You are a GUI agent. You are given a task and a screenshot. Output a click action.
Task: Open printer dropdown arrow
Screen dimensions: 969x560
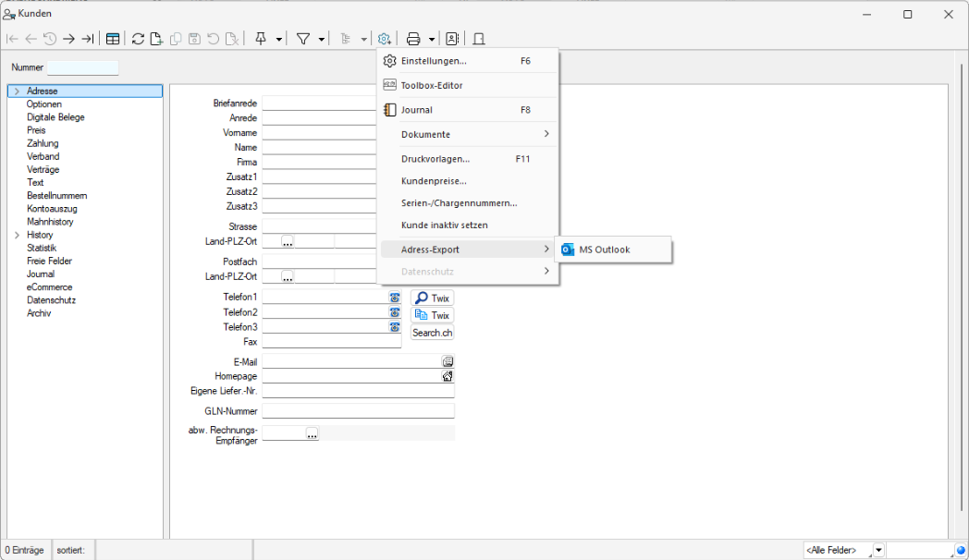click(432, 40)
